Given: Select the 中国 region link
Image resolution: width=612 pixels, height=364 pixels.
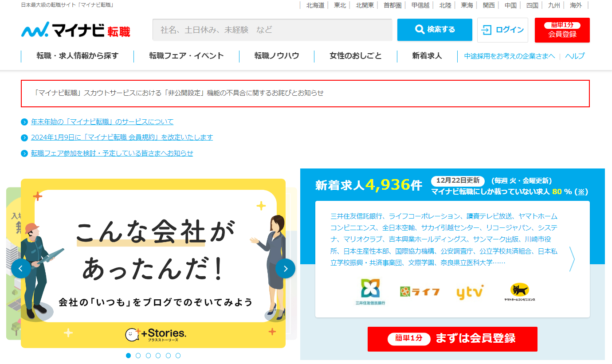Looking at the screenshot, I should point(510,5).
